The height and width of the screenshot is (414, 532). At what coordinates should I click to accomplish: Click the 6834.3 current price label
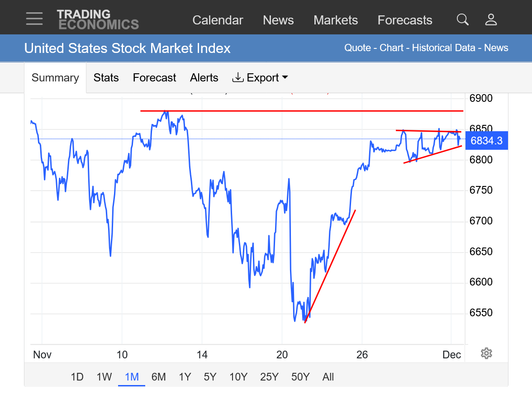pyautogui.click(x=486, y=141)
